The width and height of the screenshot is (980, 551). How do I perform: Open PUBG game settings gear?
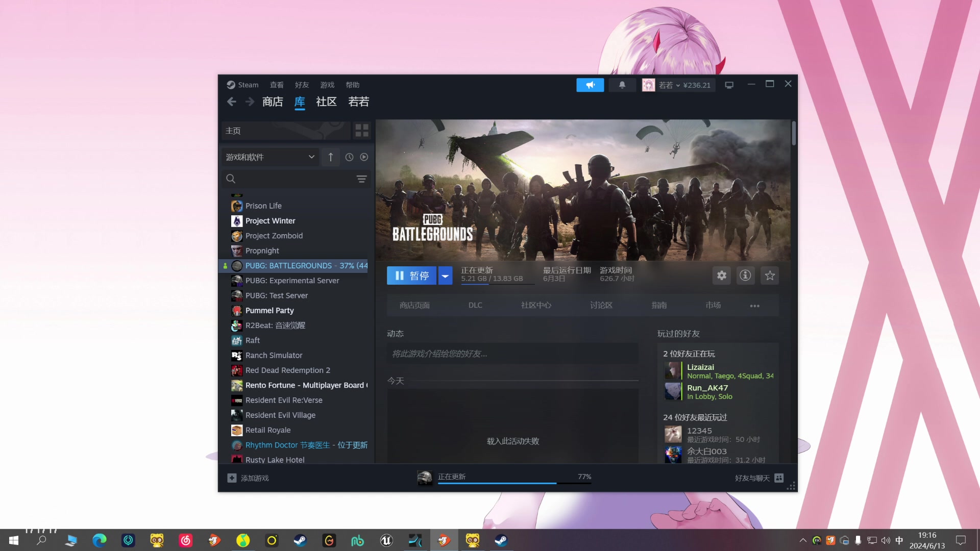tap(721, 275)
